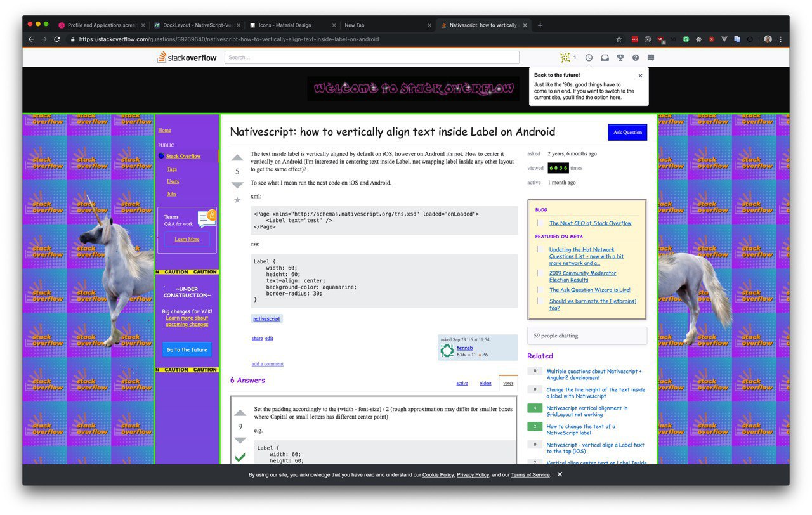Open 59 people chatting box
812x515 pixels.
[x=587, y=336]
